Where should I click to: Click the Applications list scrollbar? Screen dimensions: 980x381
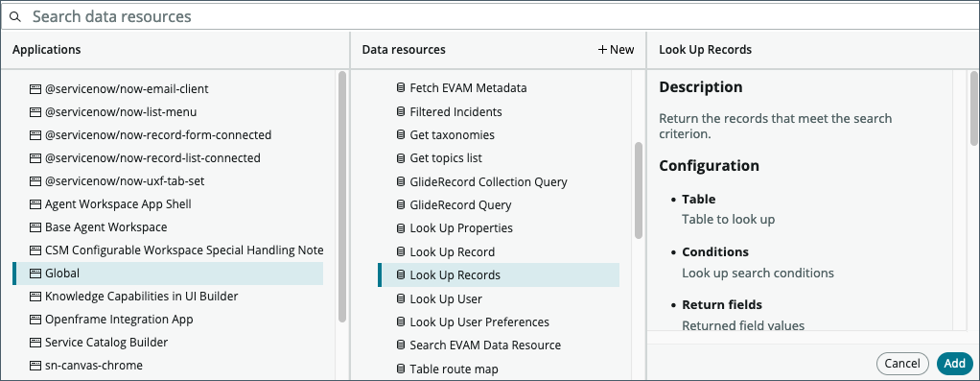pos(342,197)
